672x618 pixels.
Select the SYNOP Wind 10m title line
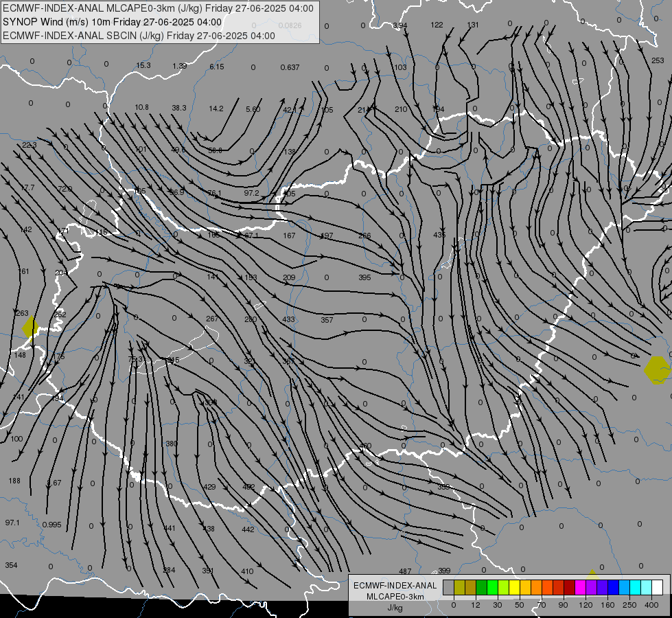[x=112, y=22]
